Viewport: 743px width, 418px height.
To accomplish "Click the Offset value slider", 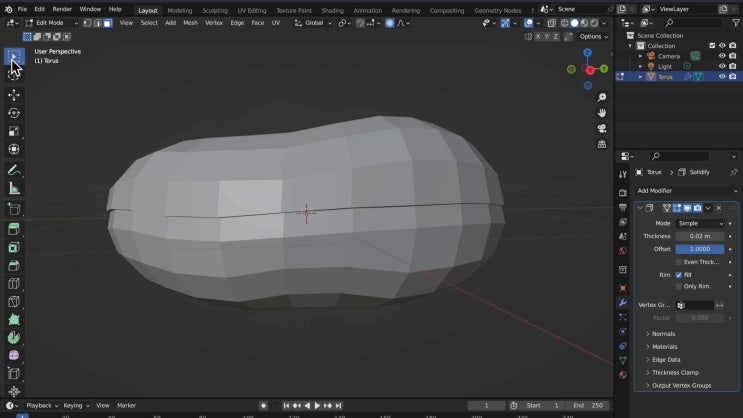I will [x=699, y=249].
